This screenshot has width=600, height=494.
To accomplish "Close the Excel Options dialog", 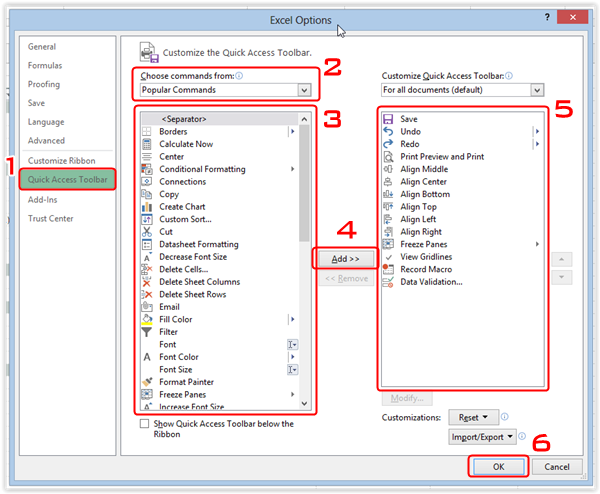I will (572, 17).
